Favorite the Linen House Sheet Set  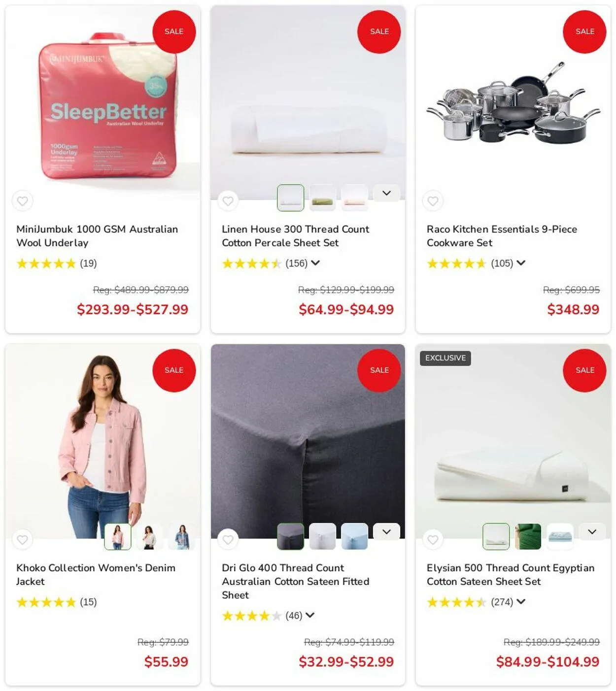(x=228, y=201)
